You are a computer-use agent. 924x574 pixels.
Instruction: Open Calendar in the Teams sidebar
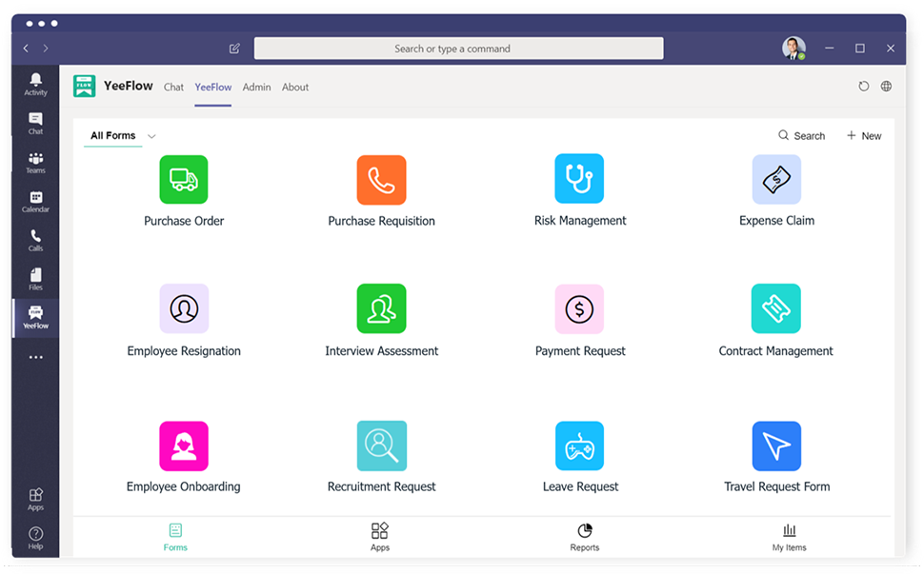tap(35, 202)
